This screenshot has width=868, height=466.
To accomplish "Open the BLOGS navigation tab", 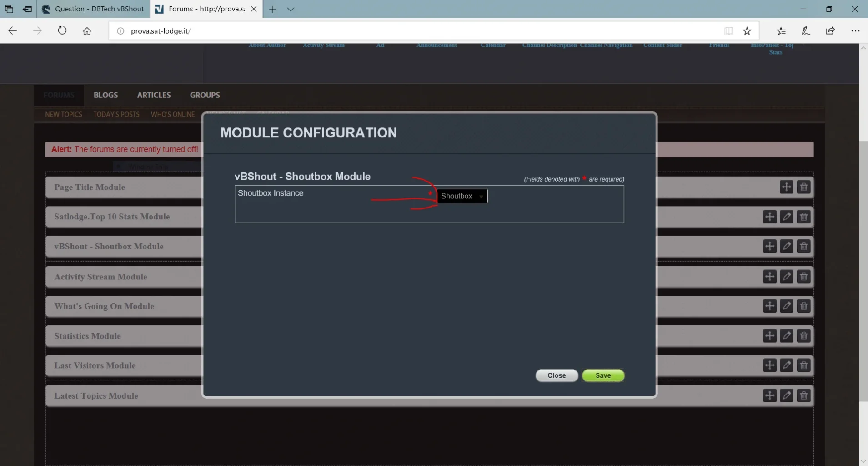I will pos(105,95).
